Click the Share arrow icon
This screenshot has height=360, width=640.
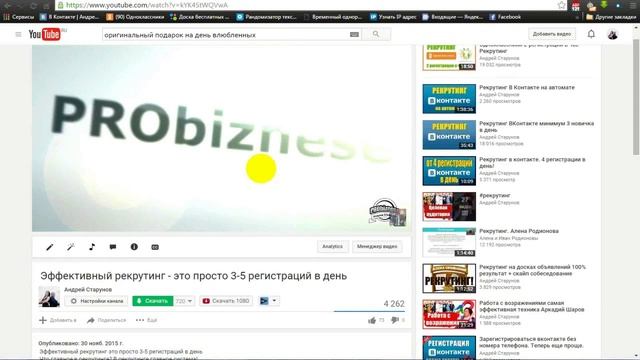pyautogui.click(x=91, y=320)
